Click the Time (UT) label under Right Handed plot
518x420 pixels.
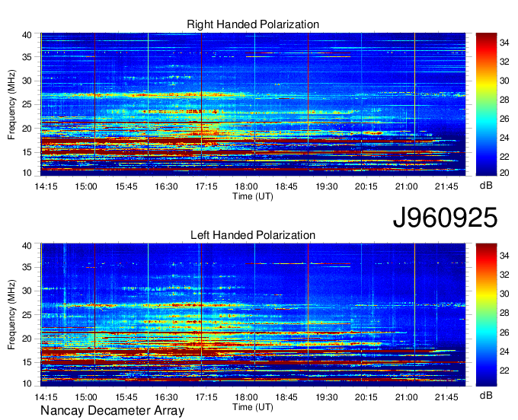253,196
